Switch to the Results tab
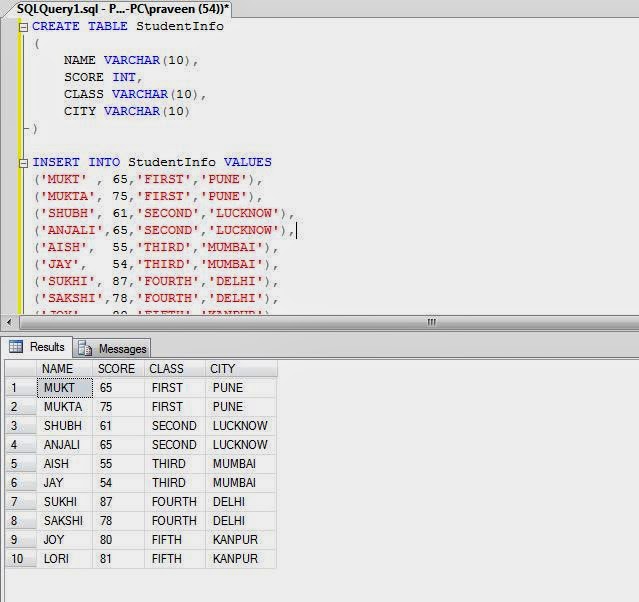The width and height of the screenshot is (639, 602). pyautogui.click(x=37, y=347)
